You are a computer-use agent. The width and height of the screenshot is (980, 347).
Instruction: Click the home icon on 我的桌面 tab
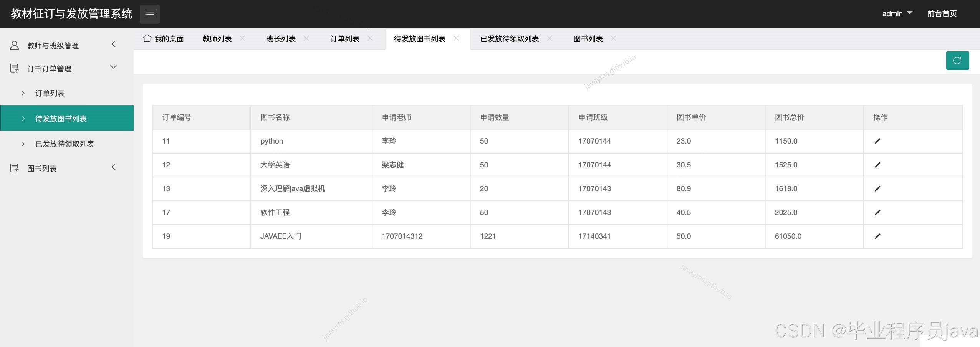[147, 38]
